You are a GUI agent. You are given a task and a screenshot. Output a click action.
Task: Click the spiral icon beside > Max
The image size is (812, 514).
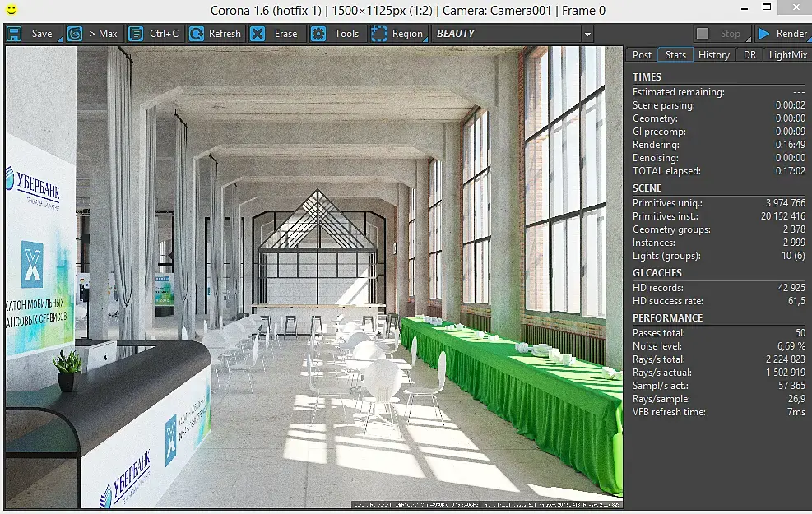point(75,35)
